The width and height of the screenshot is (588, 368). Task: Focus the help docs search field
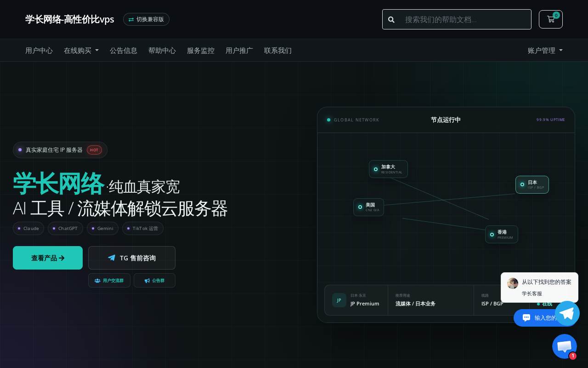pos(465,19)
